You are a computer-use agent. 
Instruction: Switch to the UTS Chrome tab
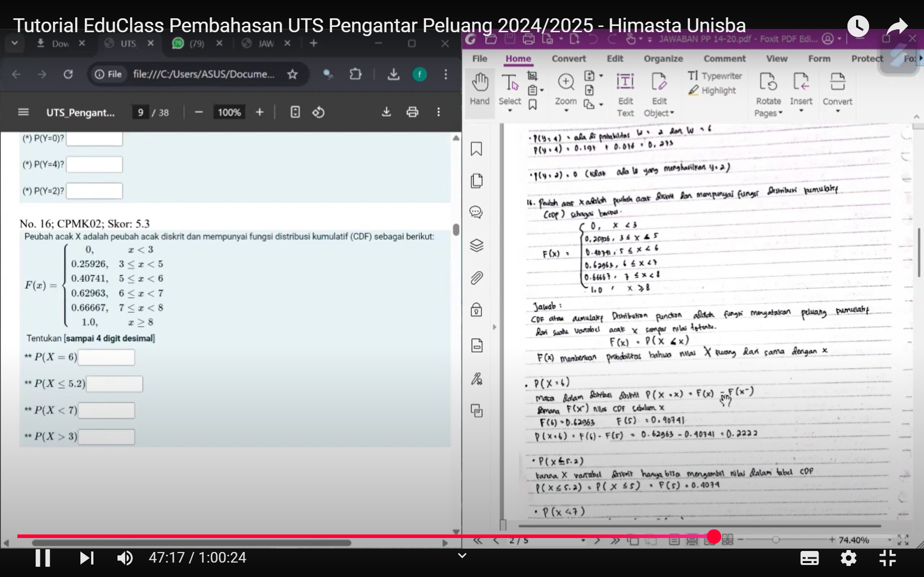128,43
